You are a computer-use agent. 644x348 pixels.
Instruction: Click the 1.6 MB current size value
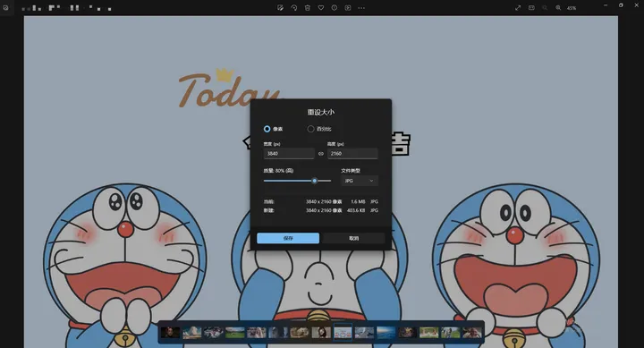(358, 202)
